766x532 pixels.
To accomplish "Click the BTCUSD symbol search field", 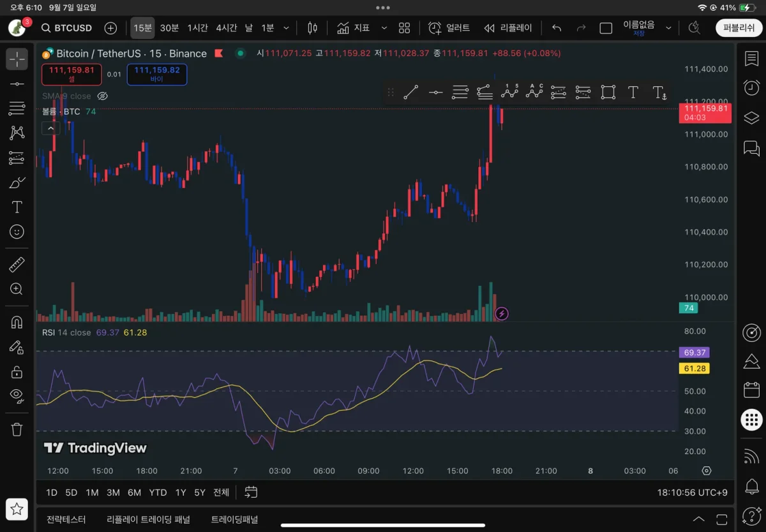I will [x=67, y=28].
